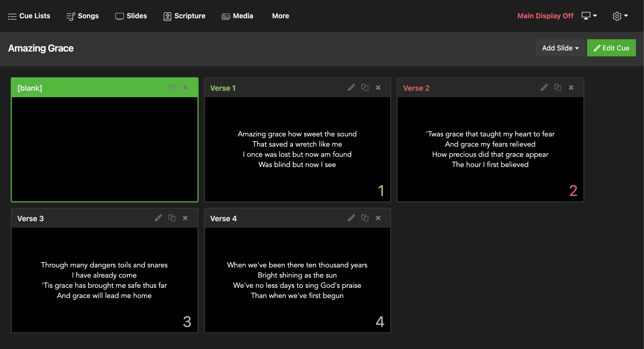Viewport: 644px width, 349px height.
Task: Edit Verse 4 slide with pencil icon
Action: pos(351,218)
